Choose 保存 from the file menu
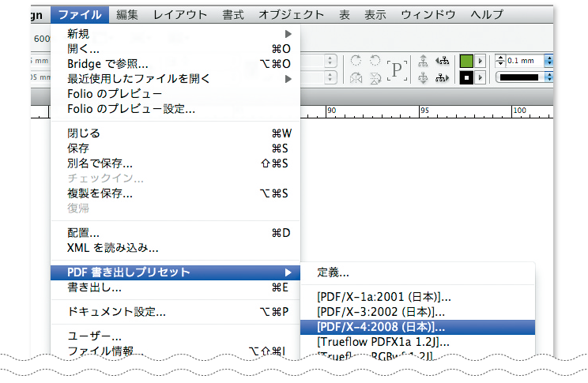 pyautogui.click(x=175, y=148)
